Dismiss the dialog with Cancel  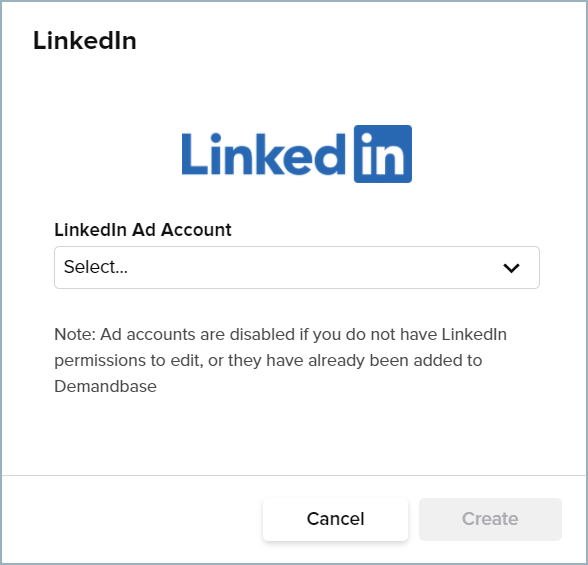[335, 519]
